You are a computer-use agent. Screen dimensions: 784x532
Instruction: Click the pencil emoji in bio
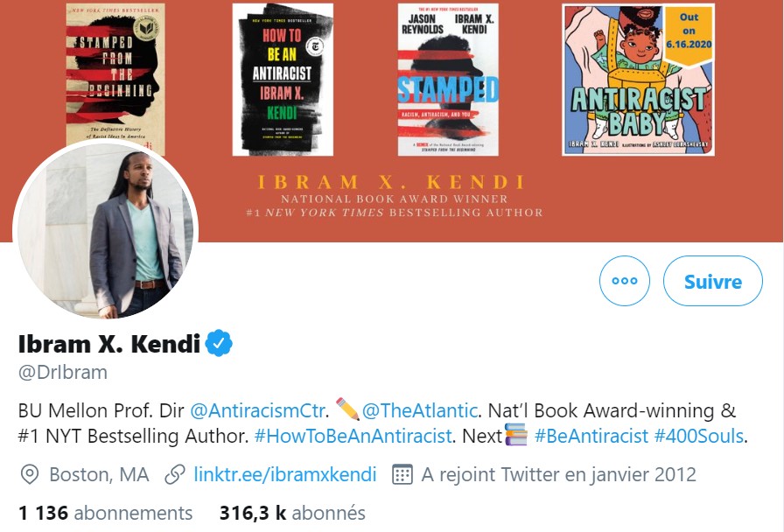point(347,409)
